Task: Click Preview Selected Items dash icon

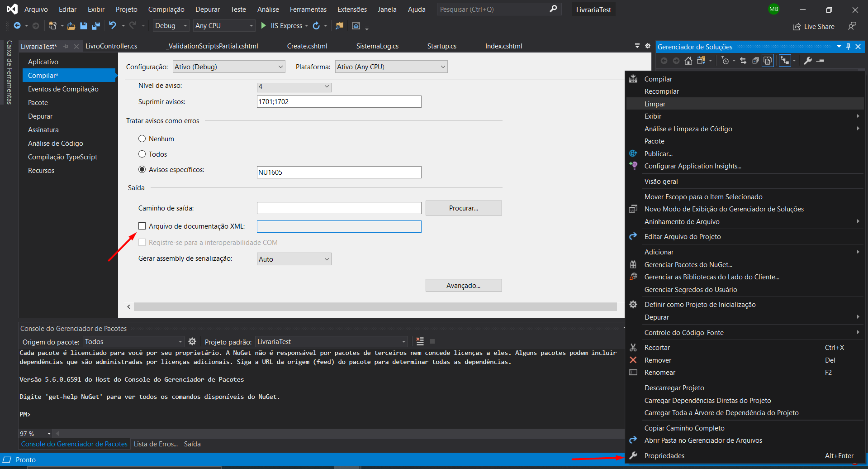Action: click(821, 61)
